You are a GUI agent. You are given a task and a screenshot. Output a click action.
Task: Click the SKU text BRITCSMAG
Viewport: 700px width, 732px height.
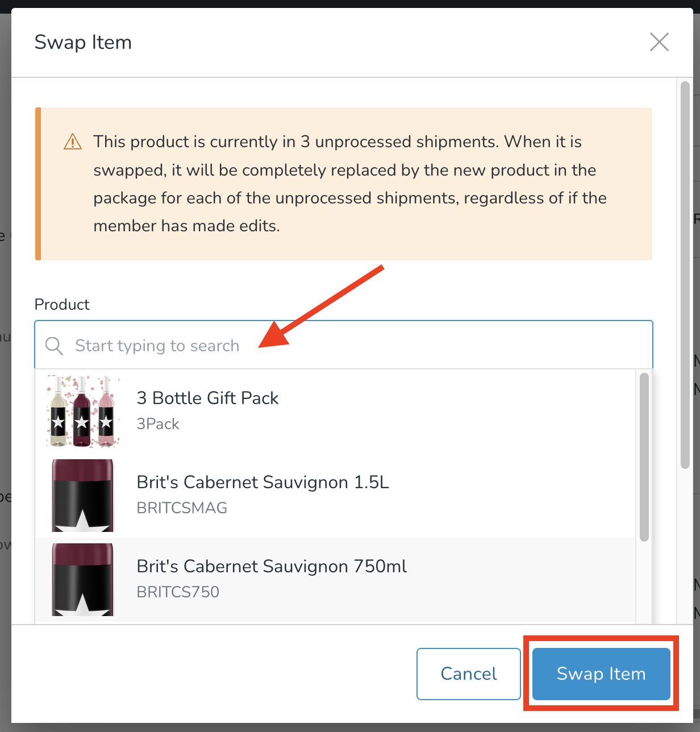182,508
